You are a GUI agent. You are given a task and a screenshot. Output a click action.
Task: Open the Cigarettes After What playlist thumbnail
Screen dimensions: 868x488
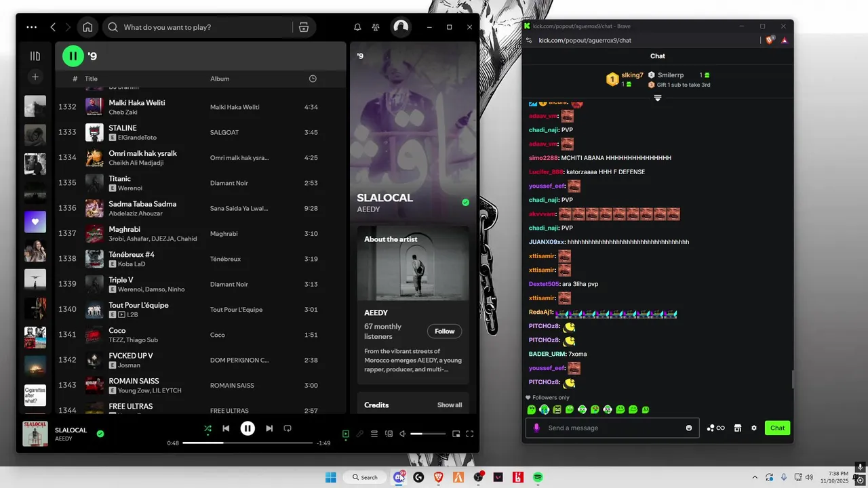35,395
